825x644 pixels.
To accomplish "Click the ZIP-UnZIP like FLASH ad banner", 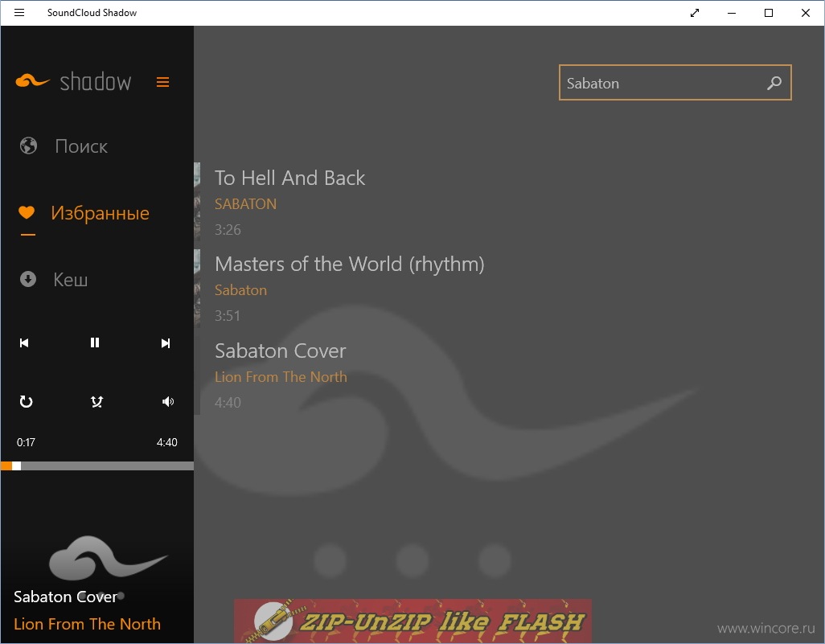I will pos(412,621).
